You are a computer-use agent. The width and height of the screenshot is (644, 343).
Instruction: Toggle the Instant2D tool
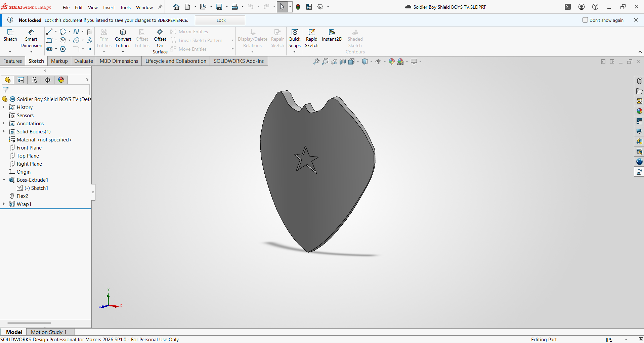click(x=332, y=35)
